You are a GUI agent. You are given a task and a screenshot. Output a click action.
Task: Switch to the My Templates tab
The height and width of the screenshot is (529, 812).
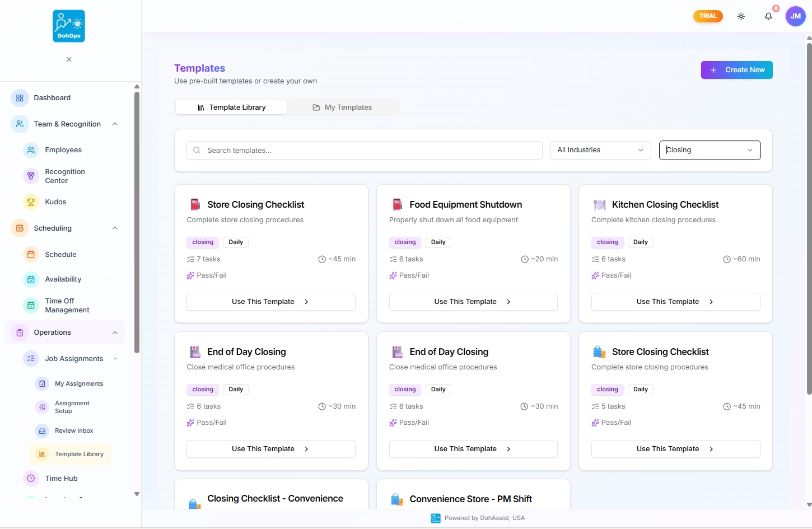[342, 107]
